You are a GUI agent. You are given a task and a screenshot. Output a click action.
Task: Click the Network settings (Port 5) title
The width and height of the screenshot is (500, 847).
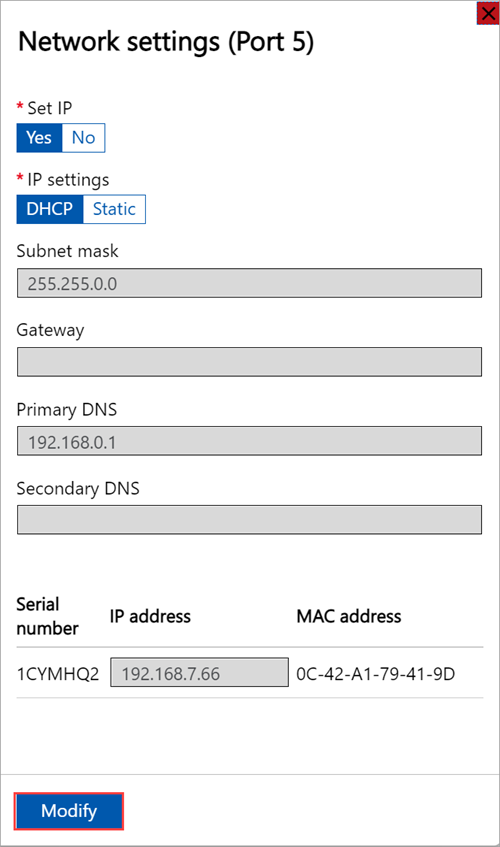[166, 42]
